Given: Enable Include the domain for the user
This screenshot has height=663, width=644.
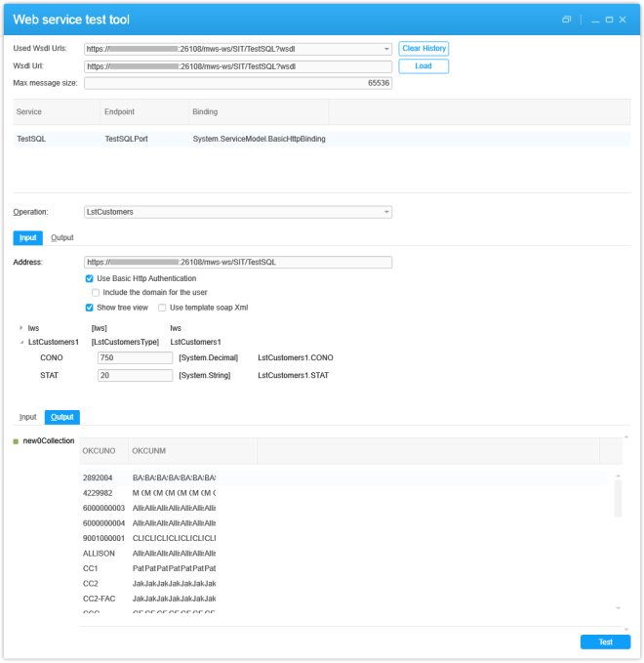Looking at the screenshot, I should point(96,292).
